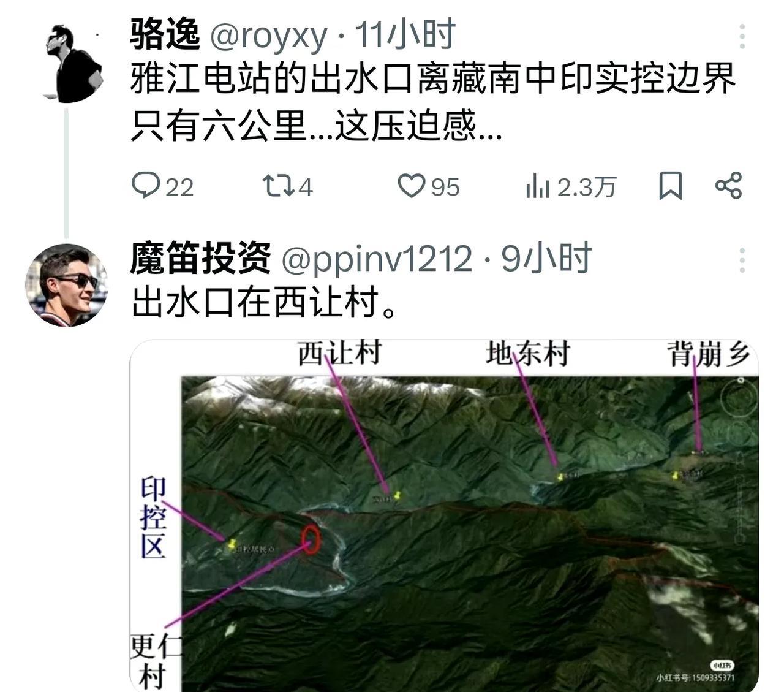Visit the @royxy handle link
The width and height of the screenshot is (784, 692).
[269, 35]
